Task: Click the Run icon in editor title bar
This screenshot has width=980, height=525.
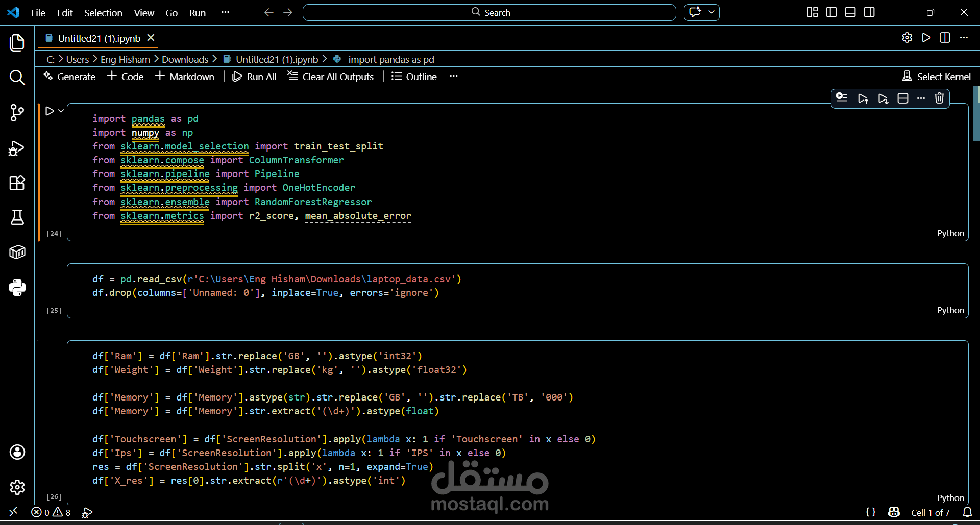Action: click(926, 38)
